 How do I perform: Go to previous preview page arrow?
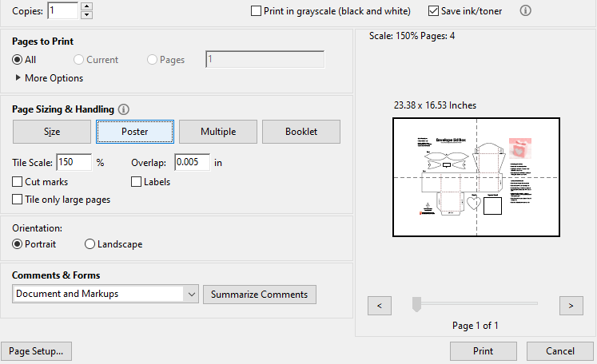(x=379, y=304)
